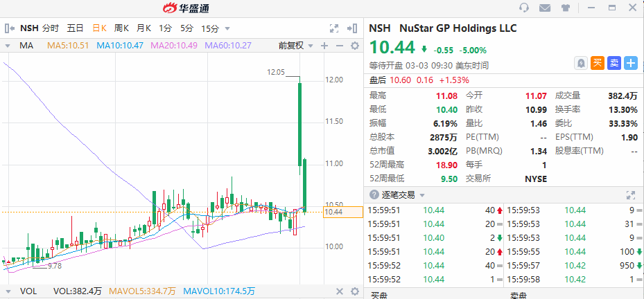
Task: Click the NuStar GP Holdings LLC name
Action: (458, 28)
